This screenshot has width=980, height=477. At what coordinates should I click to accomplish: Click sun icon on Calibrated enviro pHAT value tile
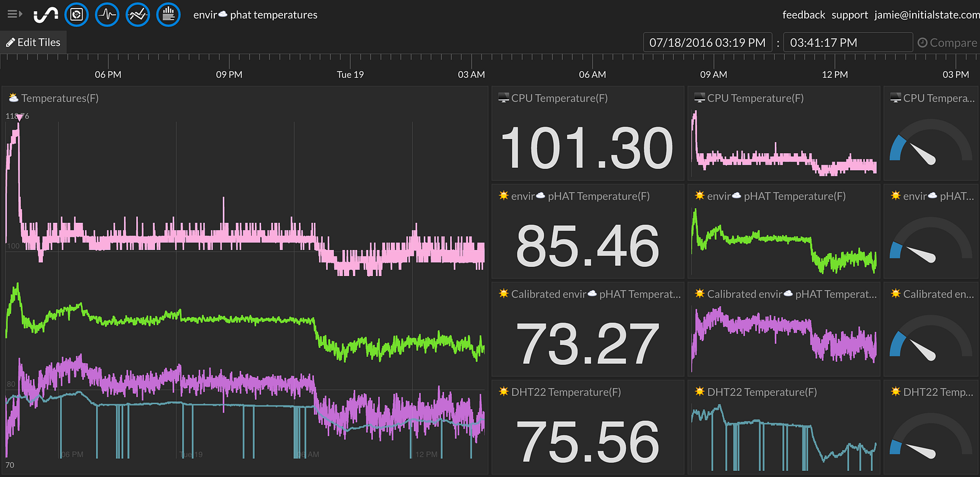click(x=503, y=293)
